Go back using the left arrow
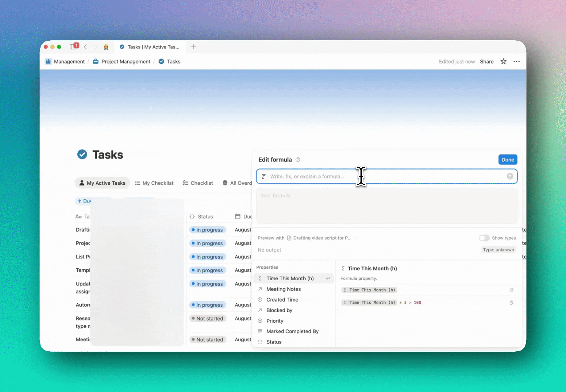This screenshot has height=392, width=566. click(85, 47)
